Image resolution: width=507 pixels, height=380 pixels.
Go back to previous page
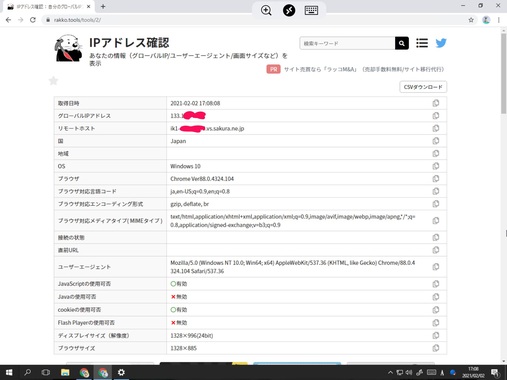tap(8, 20)
